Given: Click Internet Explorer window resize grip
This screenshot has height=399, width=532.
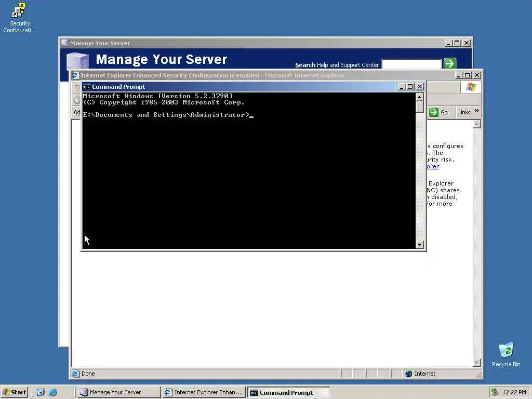Looking at the screenshot, I should (x=478, y=375).
